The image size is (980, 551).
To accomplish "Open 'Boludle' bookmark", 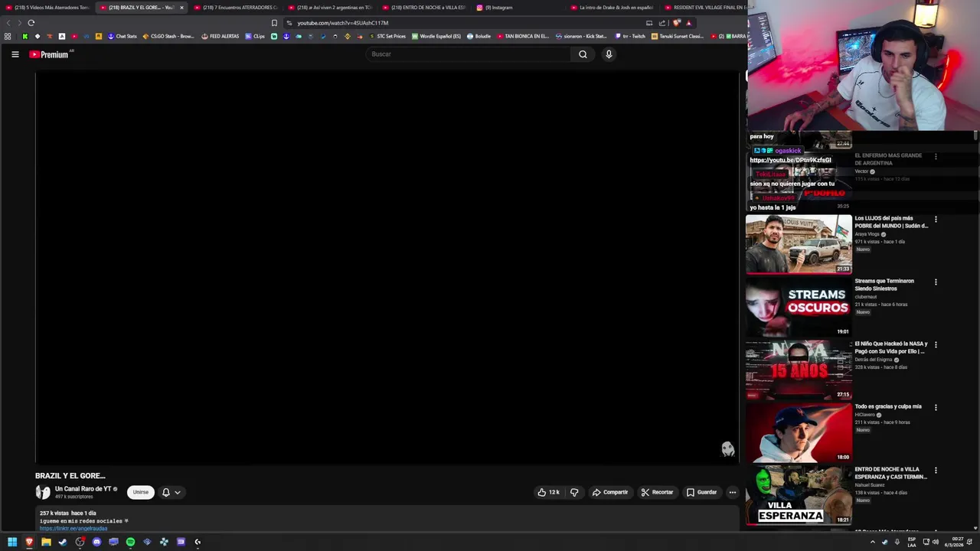I will (479, 36).
